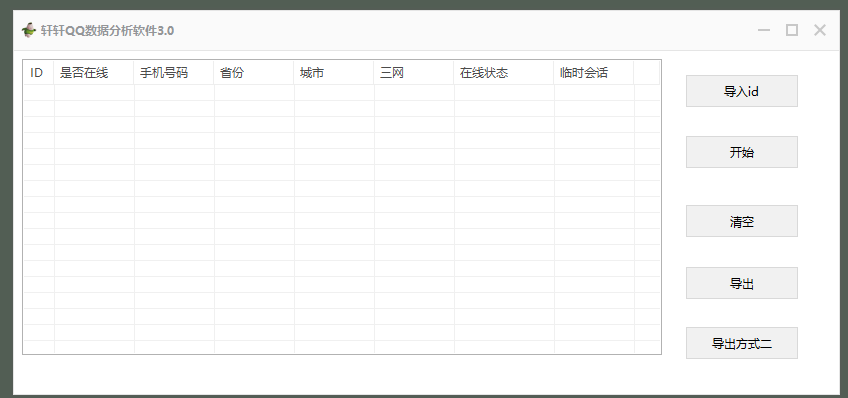This screenshot has width=848, height=398.
Task: Click the 导入id button
Action: (x=741, y=91)
